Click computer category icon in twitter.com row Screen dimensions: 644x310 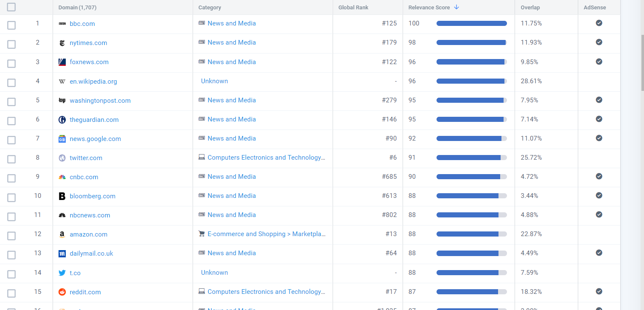202,157
